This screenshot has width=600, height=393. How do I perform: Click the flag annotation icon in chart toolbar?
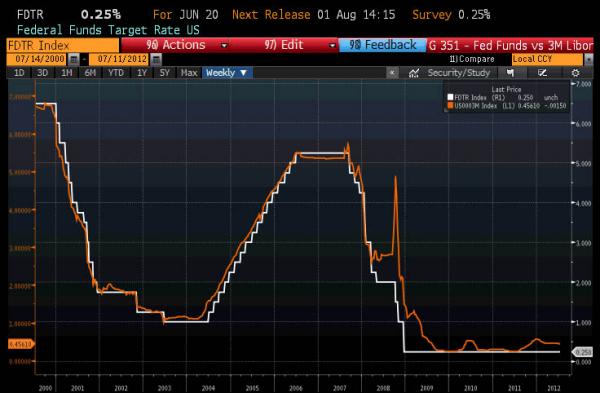point(510,73)
